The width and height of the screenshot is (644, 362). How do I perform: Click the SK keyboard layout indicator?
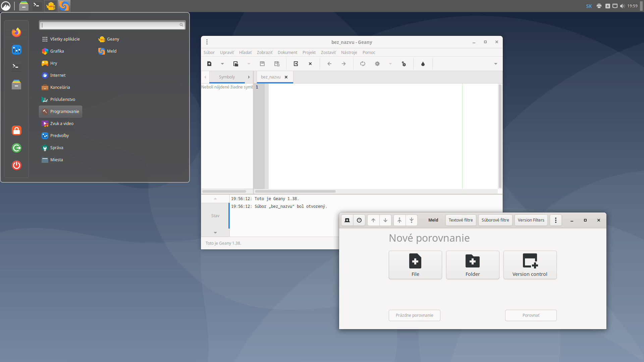[589, 6]
